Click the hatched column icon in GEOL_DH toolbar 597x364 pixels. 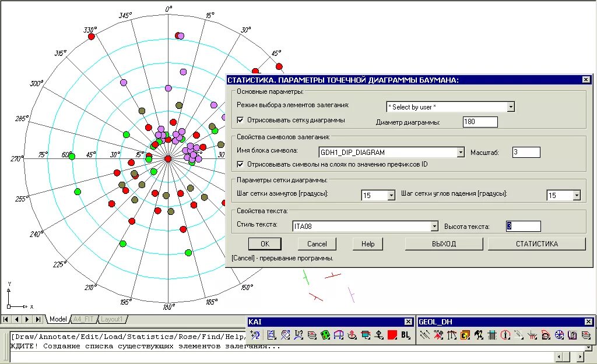click(x=492, y=335)
